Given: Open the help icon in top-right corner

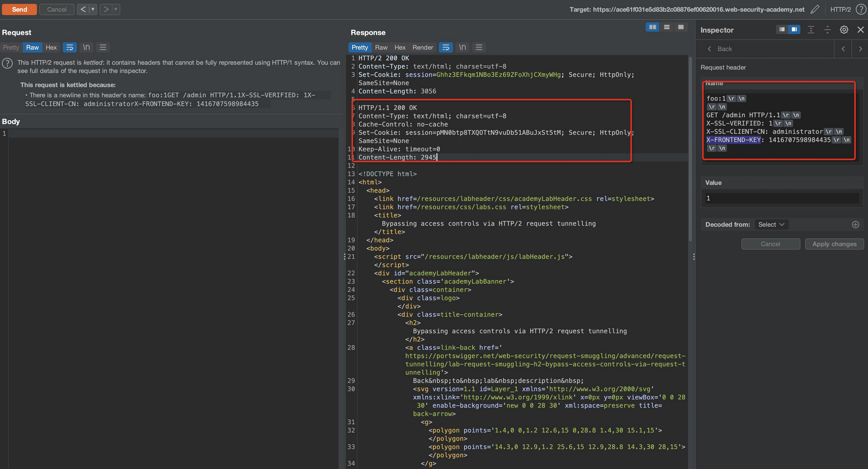Looking at the screenshot, I should tap(861, 9).
